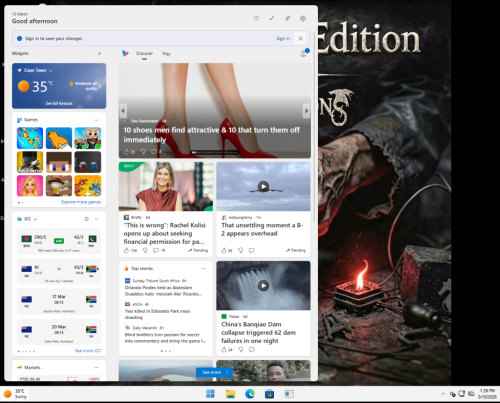Open Explore more games link
This screenshot has width=500, height=403.
[x=81, y=202]
